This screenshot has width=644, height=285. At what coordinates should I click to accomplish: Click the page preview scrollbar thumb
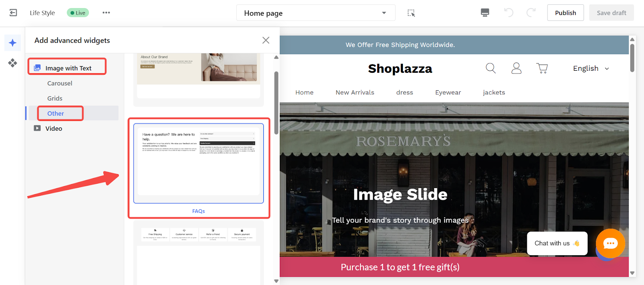click(x=632, y=58)
